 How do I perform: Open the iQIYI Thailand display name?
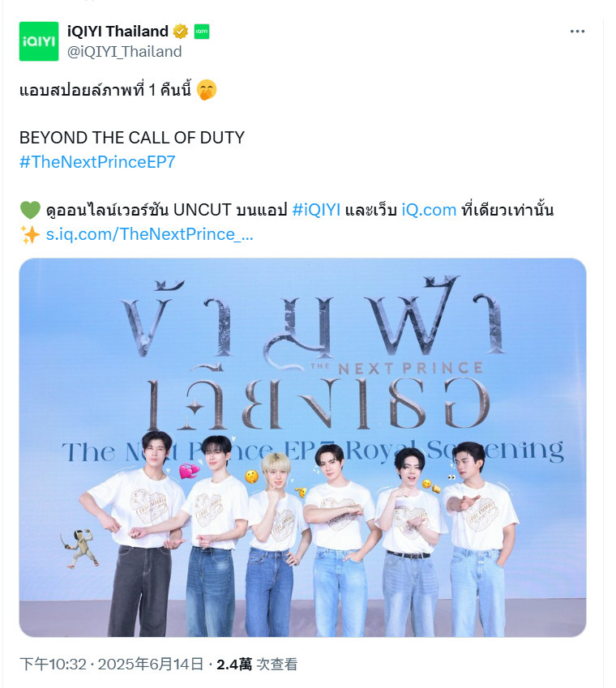(118, 31)
